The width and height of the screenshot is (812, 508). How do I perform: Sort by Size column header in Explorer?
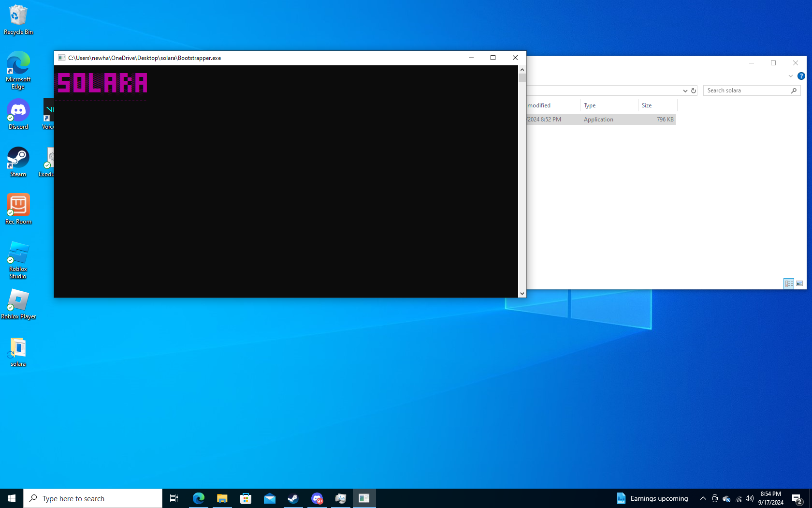coord(657,105)
